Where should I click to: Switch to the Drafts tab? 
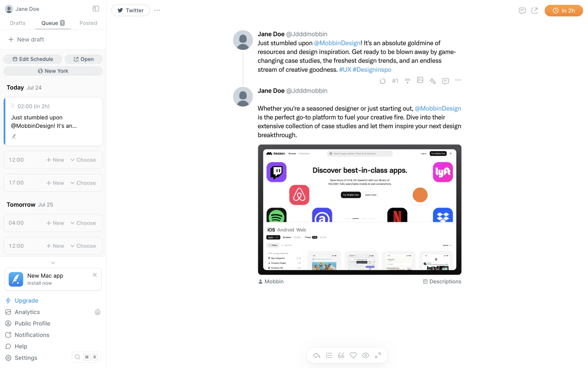[x=17, y=23]
